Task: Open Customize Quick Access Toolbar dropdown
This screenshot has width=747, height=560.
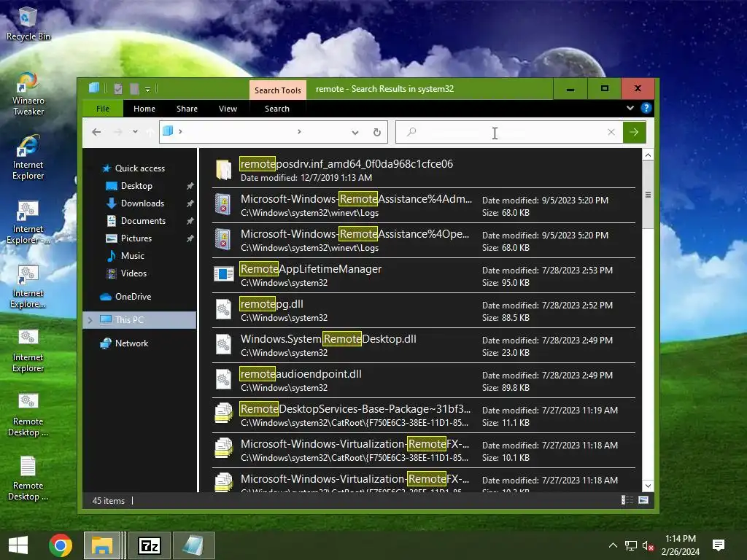Action: [x=147, y=89]
